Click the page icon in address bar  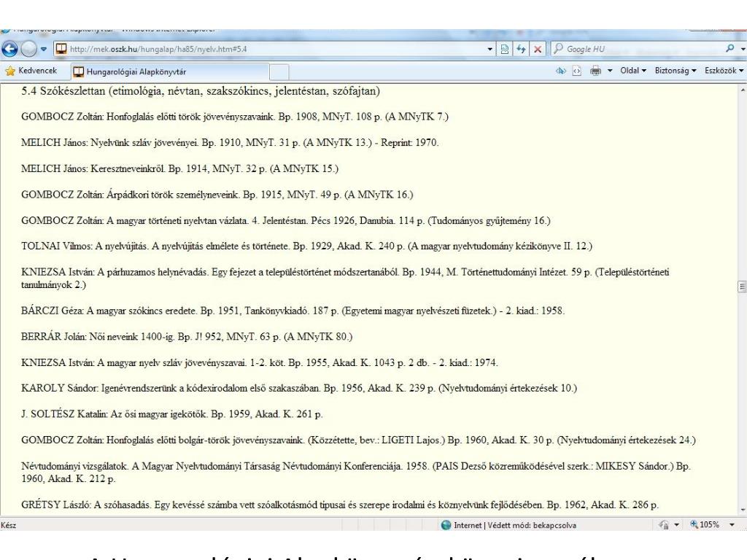[61, 49]
